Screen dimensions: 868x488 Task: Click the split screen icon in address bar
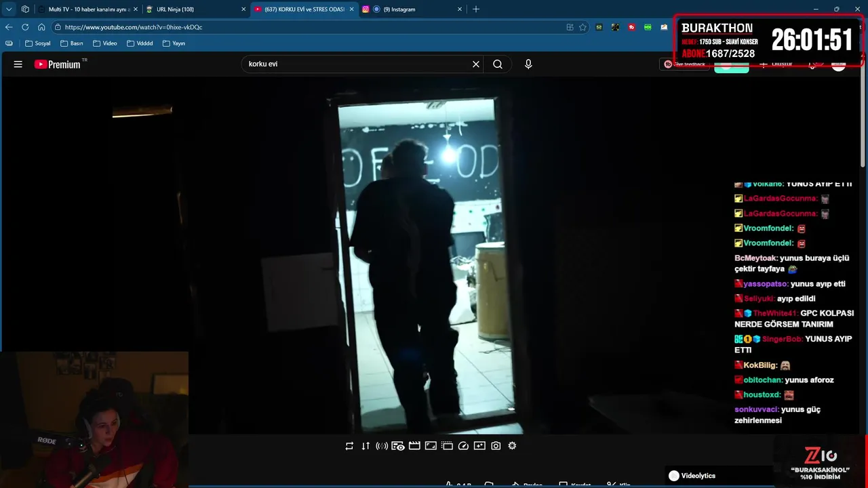570,27
